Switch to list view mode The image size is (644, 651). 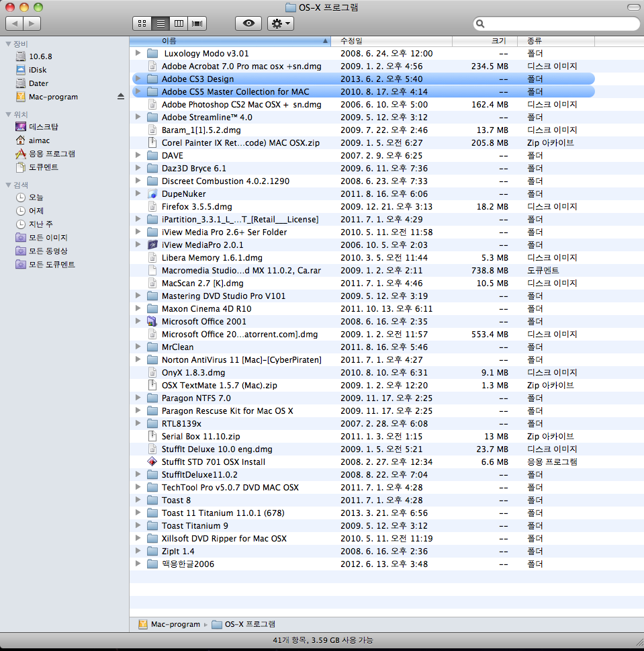click(160, 24)
